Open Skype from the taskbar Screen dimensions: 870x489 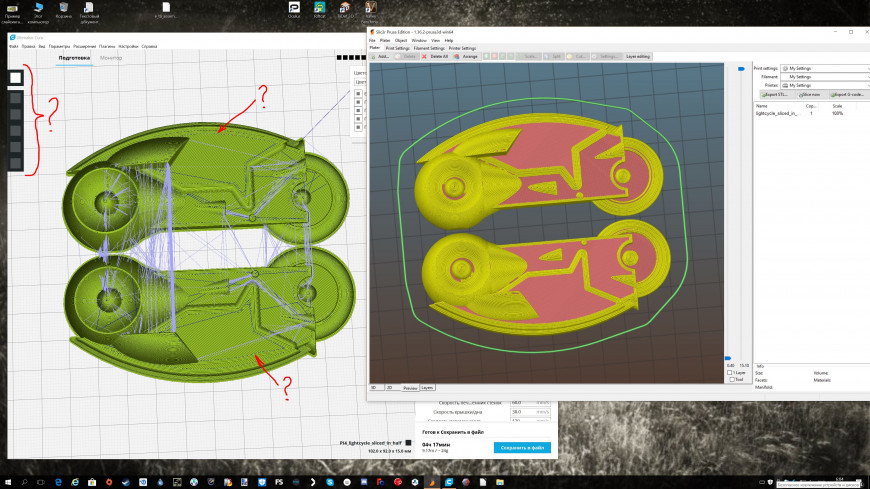tap(330, 482)
